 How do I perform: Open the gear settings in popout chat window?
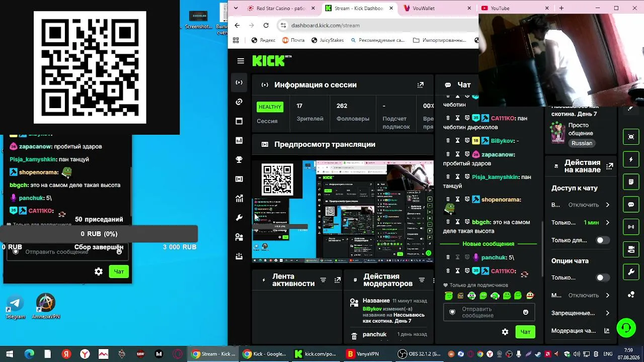(x=99, y=271)
